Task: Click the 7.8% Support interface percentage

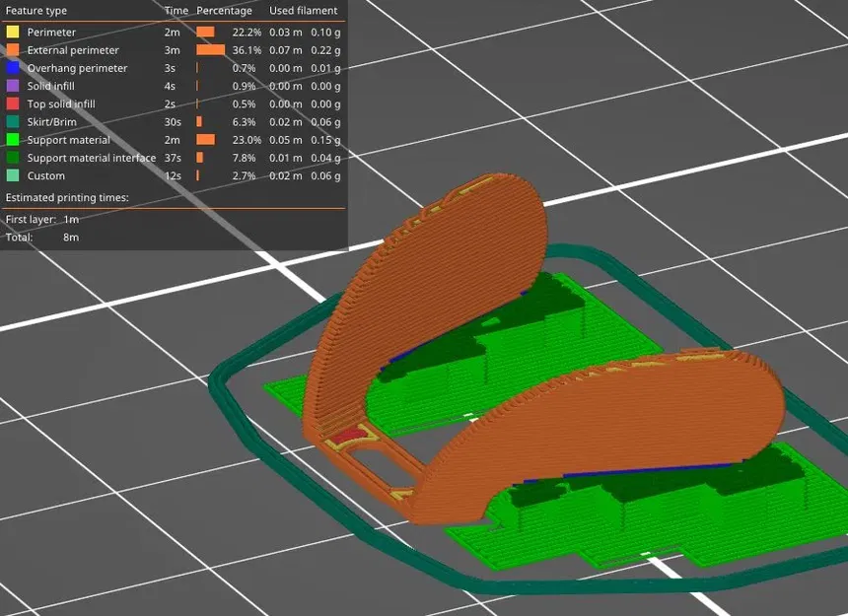Action: (x=244, y=158)
